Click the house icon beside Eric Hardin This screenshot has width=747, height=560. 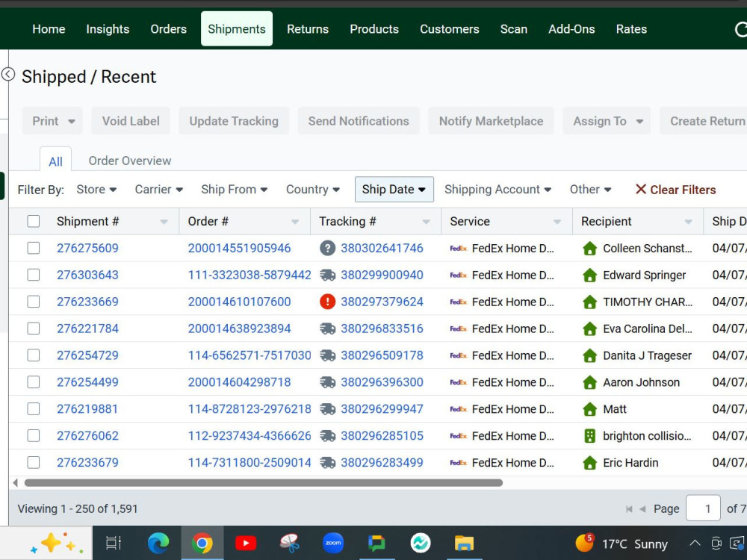click(x=590, y=462)
